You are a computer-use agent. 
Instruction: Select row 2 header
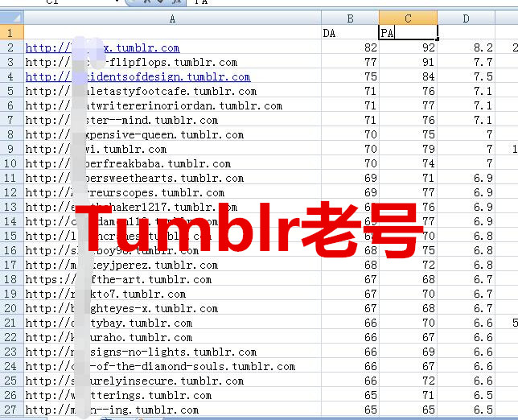12,47
